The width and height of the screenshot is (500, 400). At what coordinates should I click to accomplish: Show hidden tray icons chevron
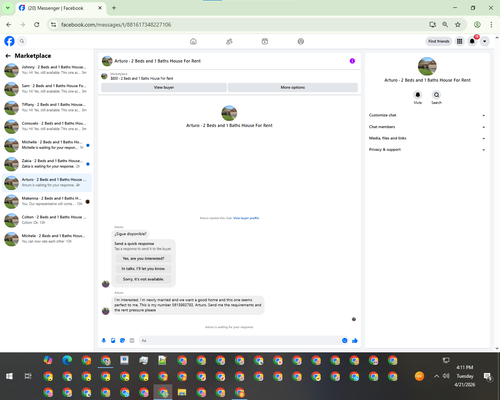tap(436, 376)
